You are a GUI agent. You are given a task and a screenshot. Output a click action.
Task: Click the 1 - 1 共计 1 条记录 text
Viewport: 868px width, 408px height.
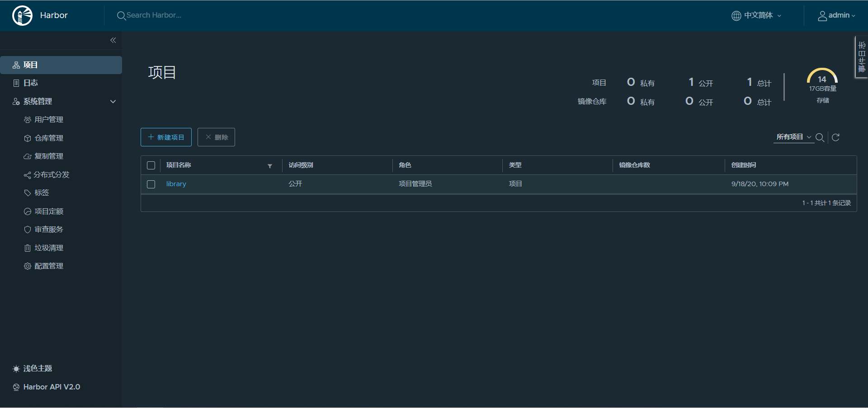tap(826, 203)
